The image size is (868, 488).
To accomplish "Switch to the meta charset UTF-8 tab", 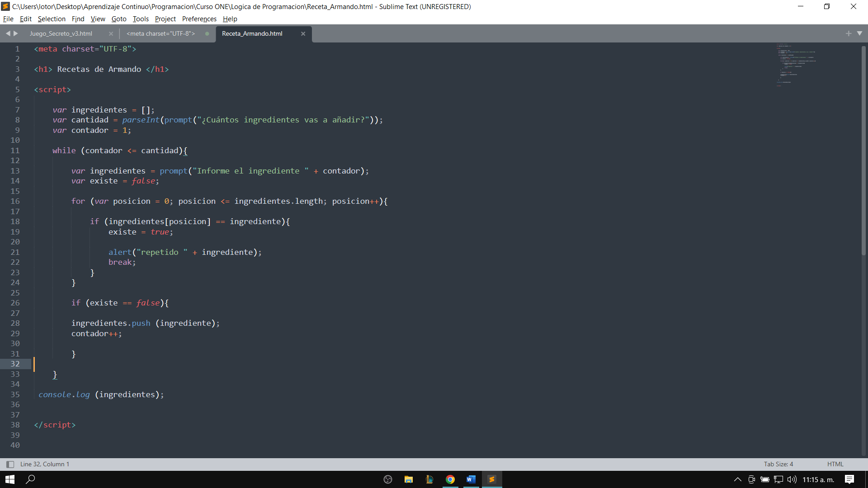I will 161,34.
